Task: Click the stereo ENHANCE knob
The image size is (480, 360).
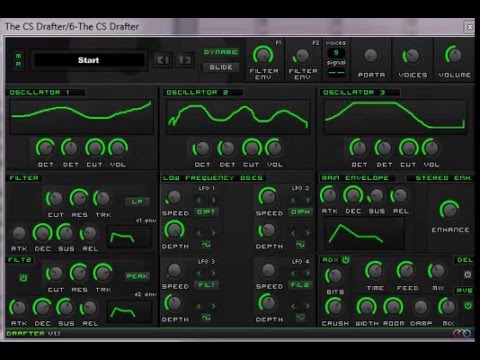Action: click(450, 210)
